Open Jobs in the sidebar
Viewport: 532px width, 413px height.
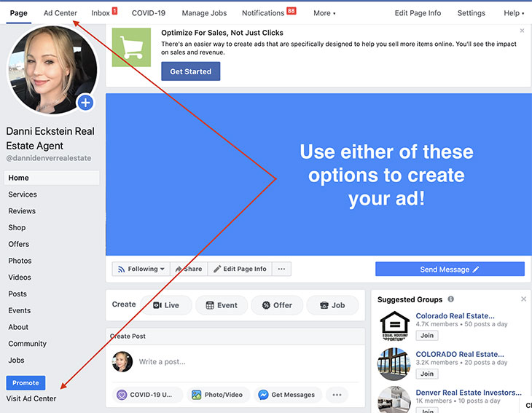16,361
